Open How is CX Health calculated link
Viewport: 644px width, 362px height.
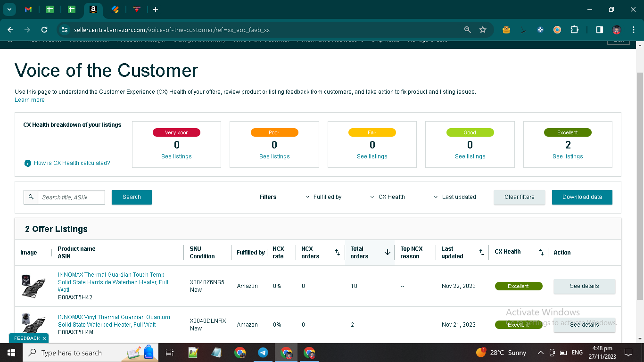coord(72,163)
